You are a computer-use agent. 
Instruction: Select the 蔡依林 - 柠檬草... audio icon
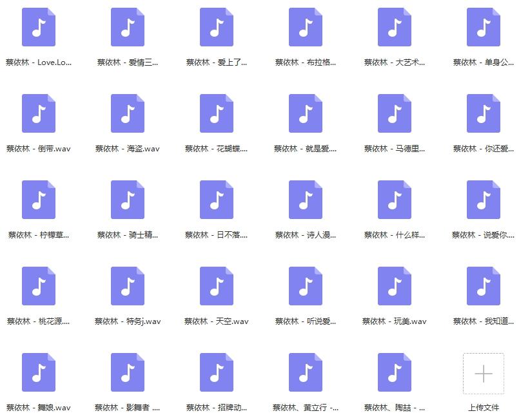pos(39,200)
